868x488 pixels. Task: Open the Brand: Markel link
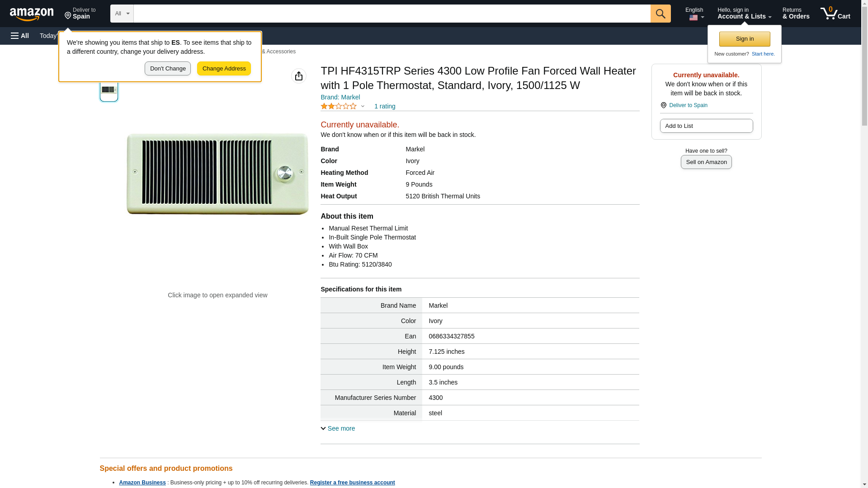pyautogui.click(x=340, y=97)
